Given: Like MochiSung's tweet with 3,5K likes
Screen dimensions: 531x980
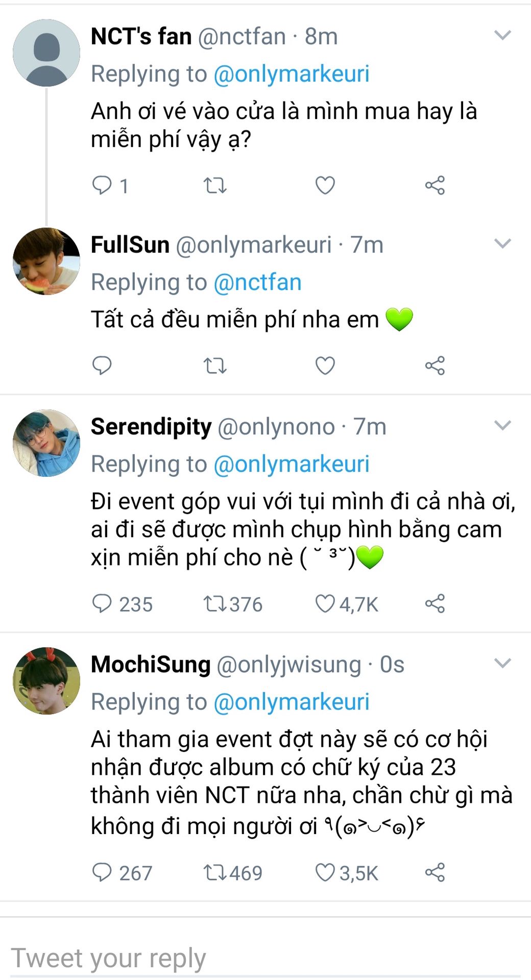Looking at the screenshot, I should (x=325, y=872).
